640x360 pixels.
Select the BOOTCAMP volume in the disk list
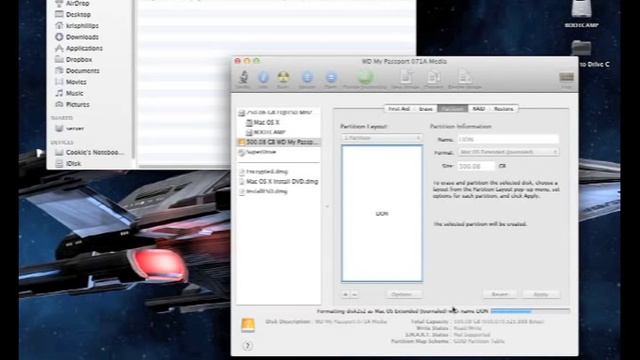coord(266,132)
